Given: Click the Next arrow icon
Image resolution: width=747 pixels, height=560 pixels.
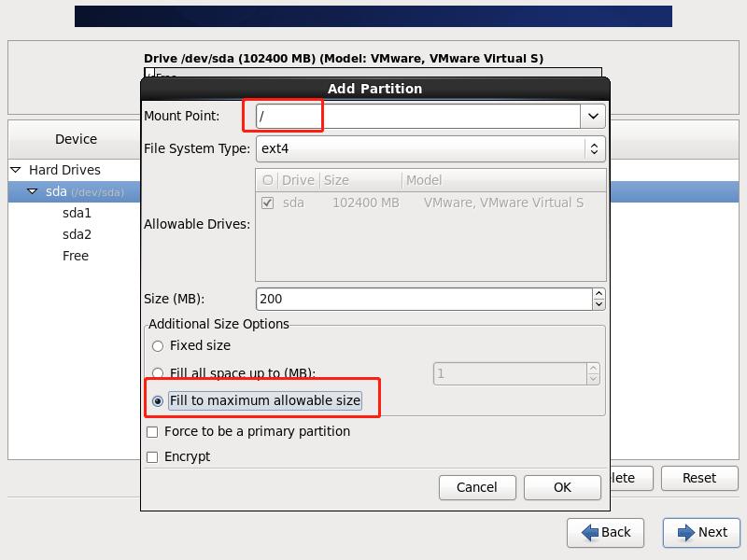Looking at the screenshot, I should tap(686, 532).
